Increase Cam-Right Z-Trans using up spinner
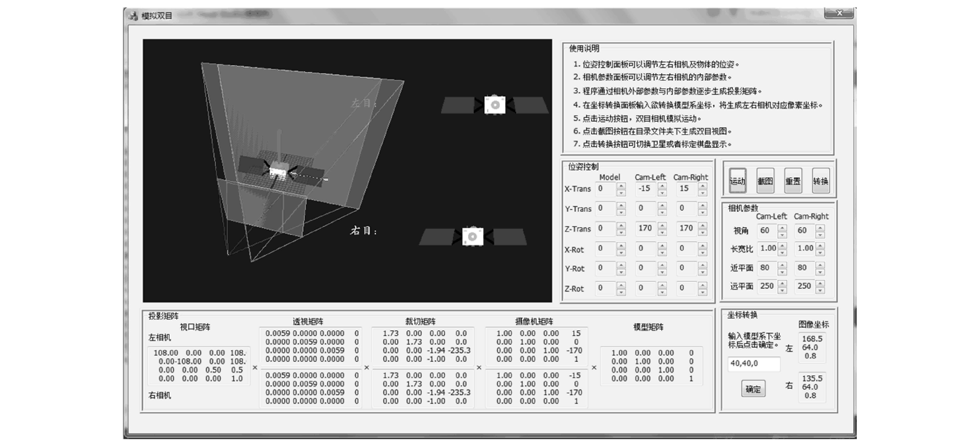Viewport: 980px width, 447px height. point(703,225)
